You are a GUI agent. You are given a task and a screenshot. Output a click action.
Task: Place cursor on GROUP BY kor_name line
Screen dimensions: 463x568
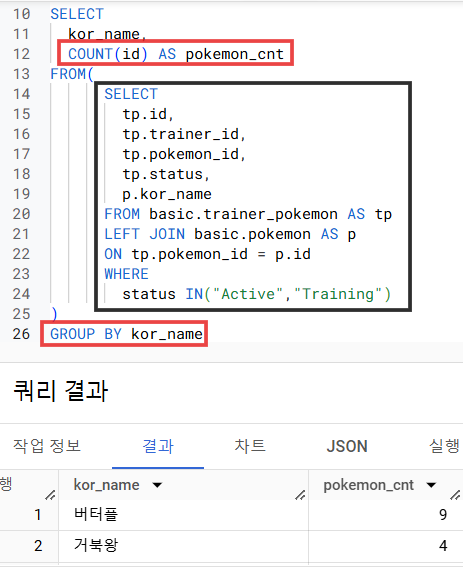point(126,334)
